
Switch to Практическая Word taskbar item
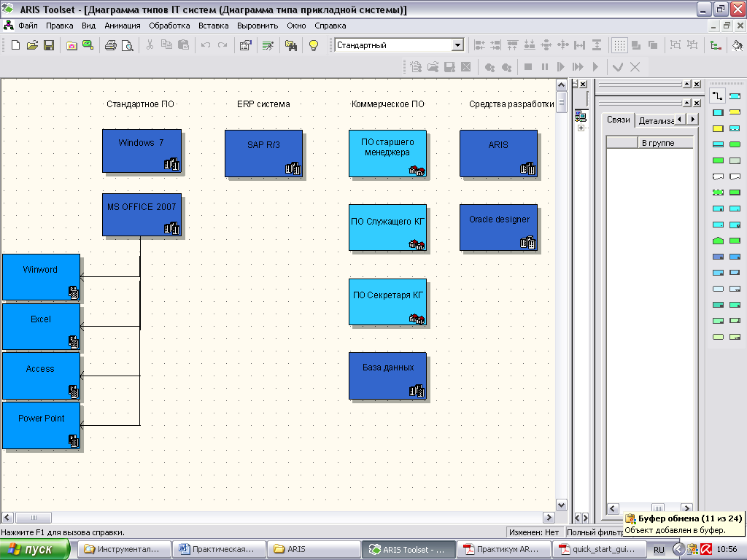(217, 549)
